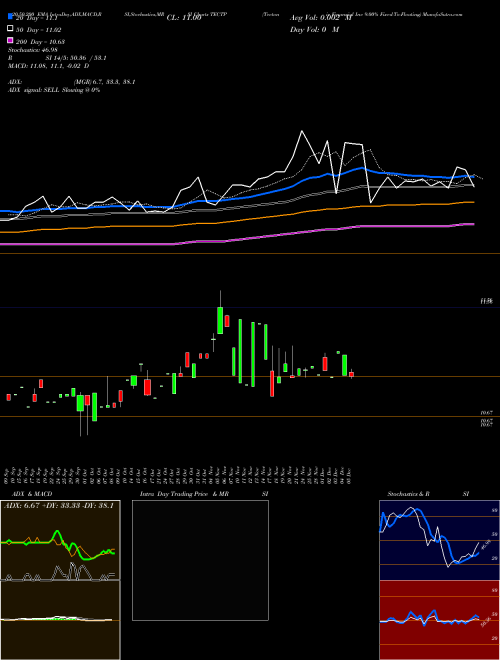Screen dimensions: 500x660
Task: Click the topmost 10.67 price level label
Action: click(x=487, y=413)
